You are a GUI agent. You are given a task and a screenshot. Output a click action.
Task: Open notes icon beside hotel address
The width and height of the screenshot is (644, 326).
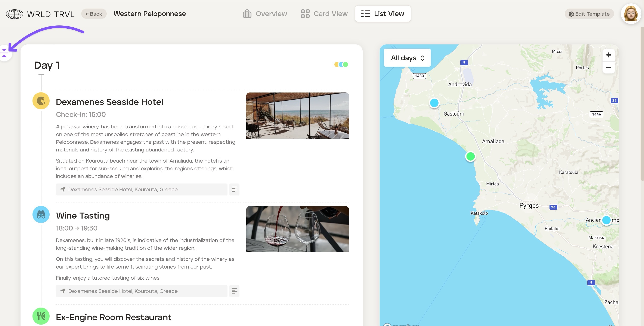coord(234,189)
